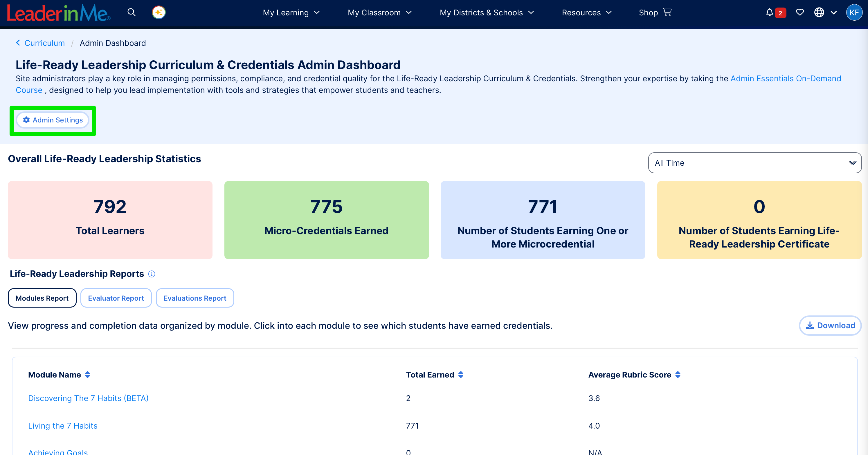Open Admin Essentials On-Demand Course link
Viewport: 868px width, 455px height.
coord(786,78)
